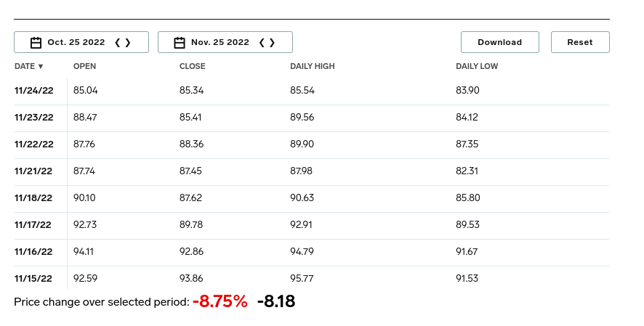Screen dimensions: 644x326
Task: Click the DAILY HIGH column header
Action: [313, 66]
